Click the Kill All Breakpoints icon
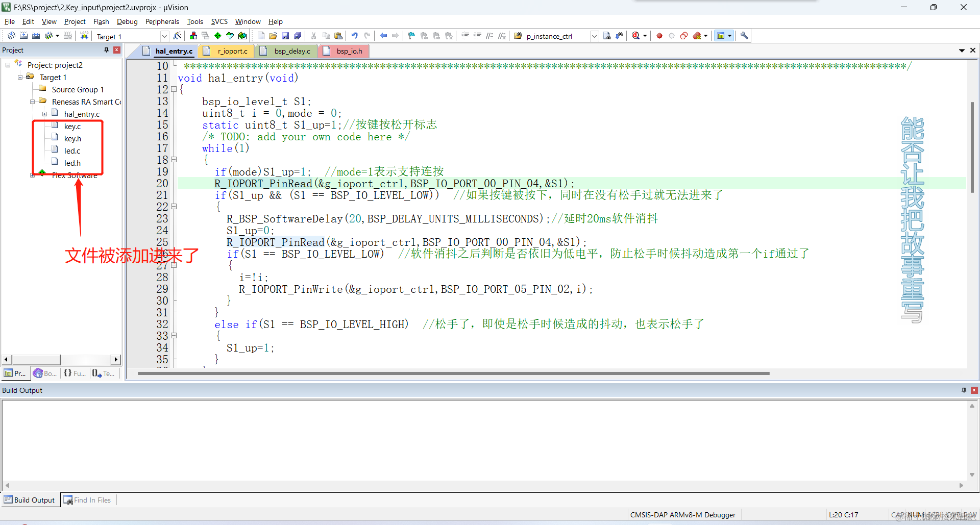Screen dimensions: 980x525 point(697,36)
